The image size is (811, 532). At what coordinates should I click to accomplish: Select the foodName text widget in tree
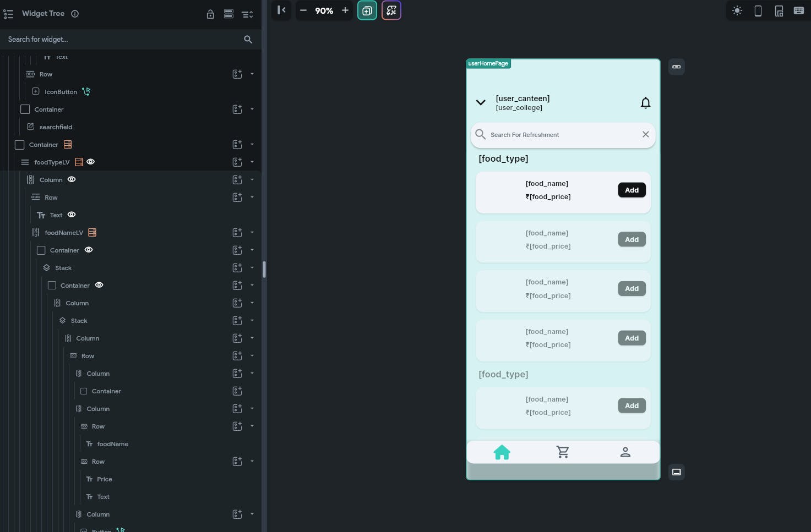pyautogui.click(x=112, y=444)
